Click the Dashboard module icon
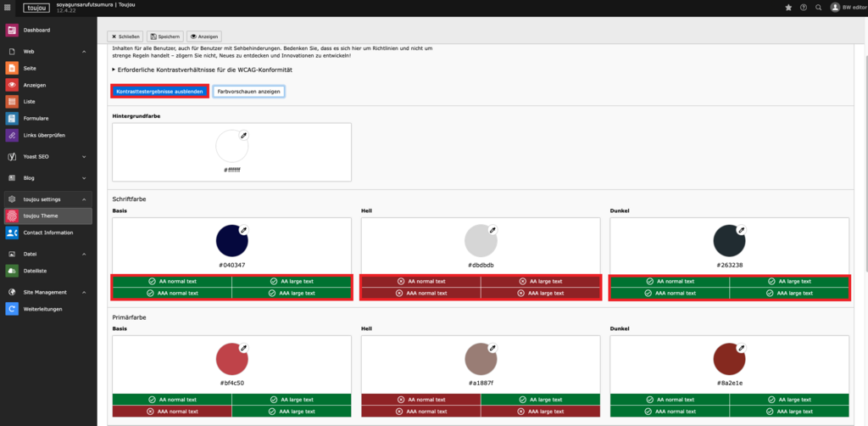The width and height of the screenshot is (868, 426). point(12,31)
